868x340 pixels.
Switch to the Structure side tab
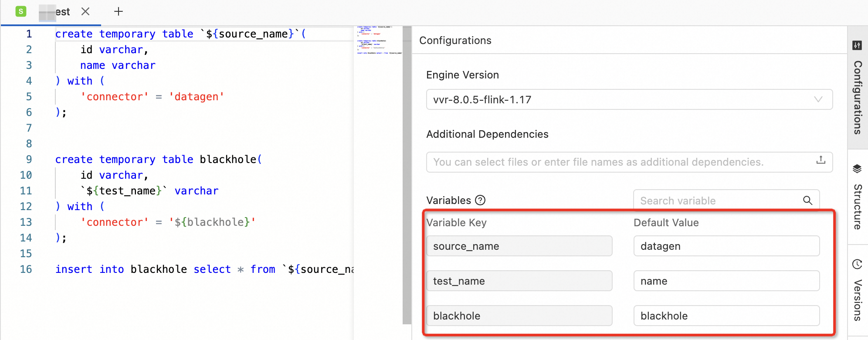858,206
